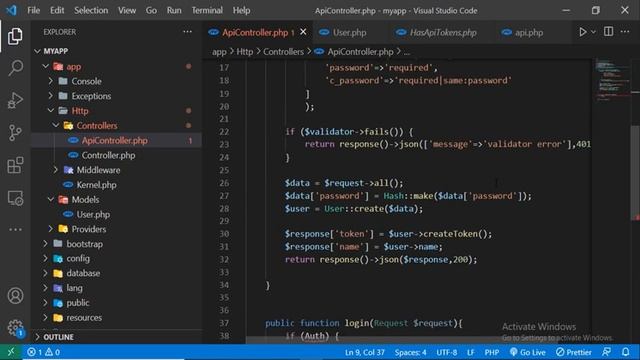This screenshot has height=360, width=640.
Task: Change end of line sequence LF
Action: pos(471,352)
